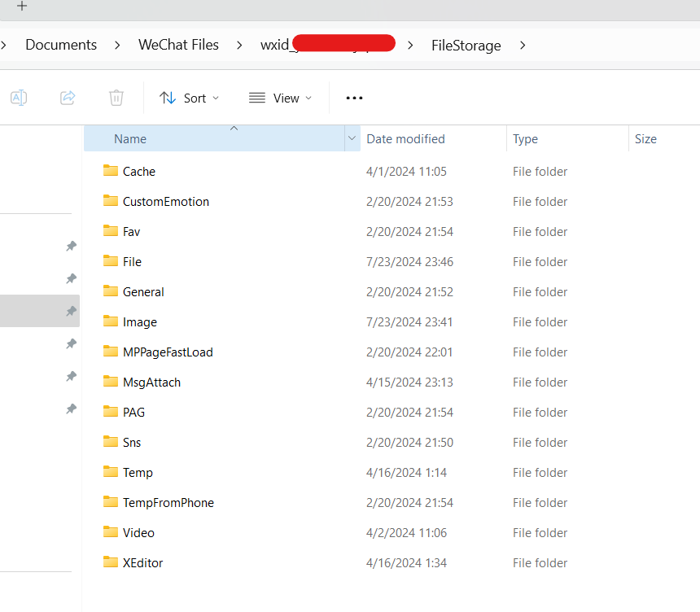Viewport: 700px width, 612px height.
Task: Select the TempFromPhone folder
Action: pyautogui.click(x=168, y=503)
